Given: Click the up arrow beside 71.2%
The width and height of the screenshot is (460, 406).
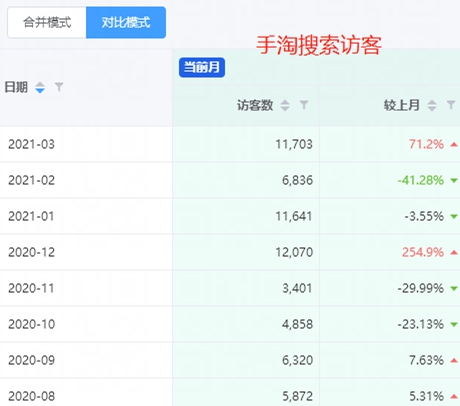Looking at the screenshot, I should [x=454, y=144].
